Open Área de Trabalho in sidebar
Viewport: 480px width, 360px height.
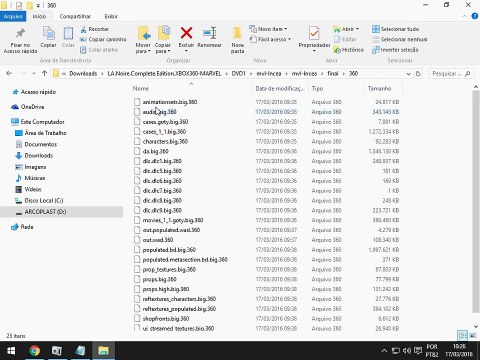pos(41,133)
